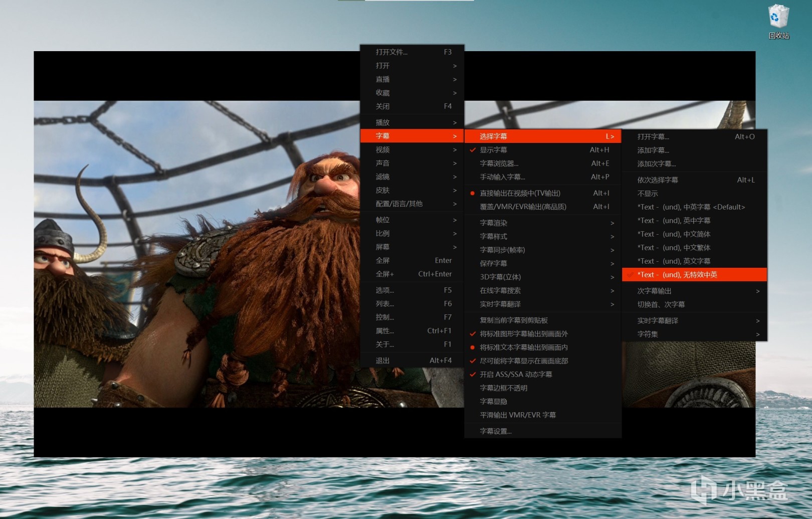Open 列表... playlist entry

[x=412, y=303]
